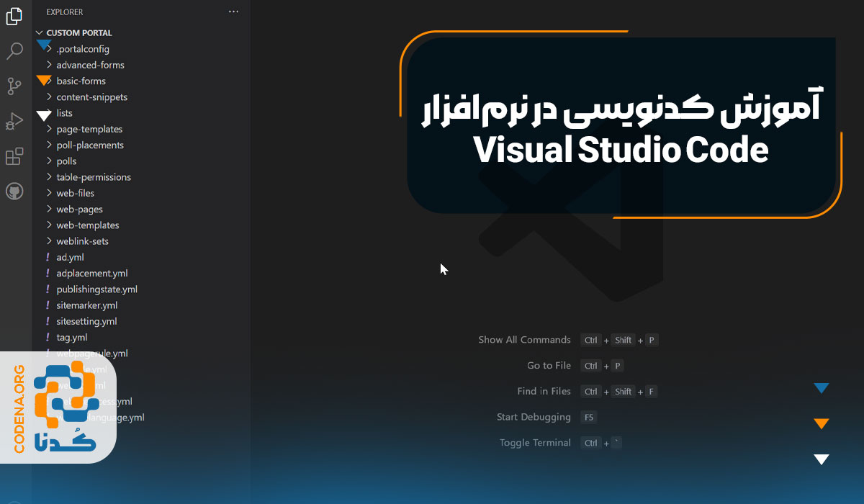Open Explorer's more actions ellipsis menu
This screenshot has height=504, width=864.
pos(233,12)
